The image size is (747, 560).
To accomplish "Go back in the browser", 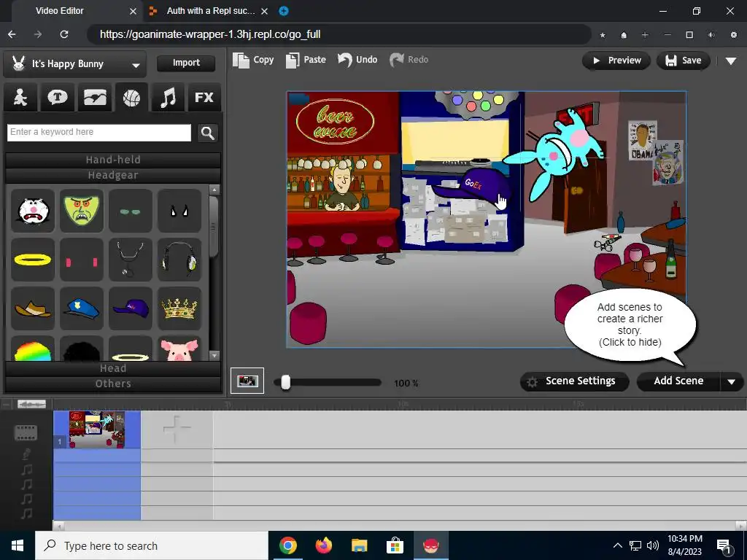I will [x=12, y=34].
